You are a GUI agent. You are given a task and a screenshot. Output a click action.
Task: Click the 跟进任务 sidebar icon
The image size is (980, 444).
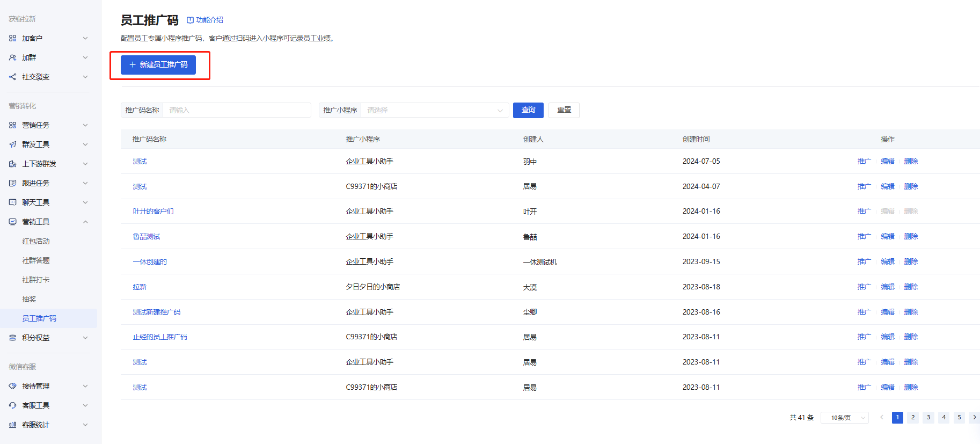[x=12, y=183]
